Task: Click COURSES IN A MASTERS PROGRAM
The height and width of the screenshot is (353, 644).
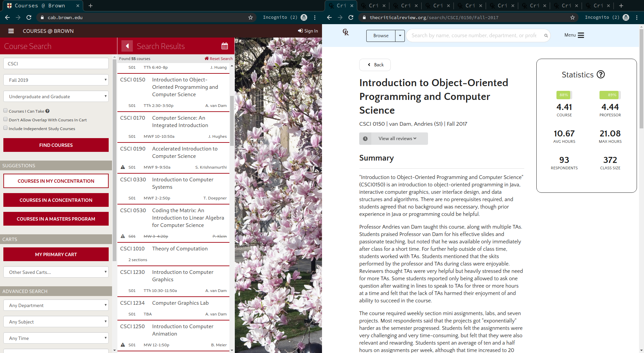Action: [x=56, y=219]
